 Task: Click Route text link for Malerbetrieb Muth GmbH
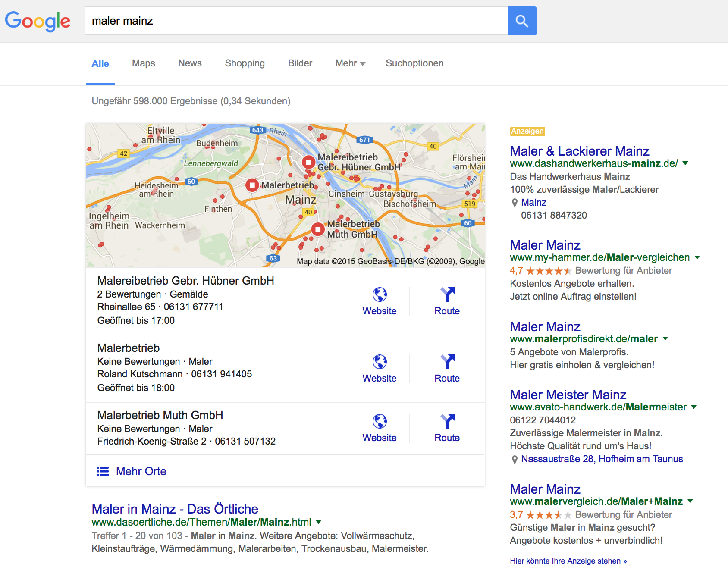pos(447,438)
